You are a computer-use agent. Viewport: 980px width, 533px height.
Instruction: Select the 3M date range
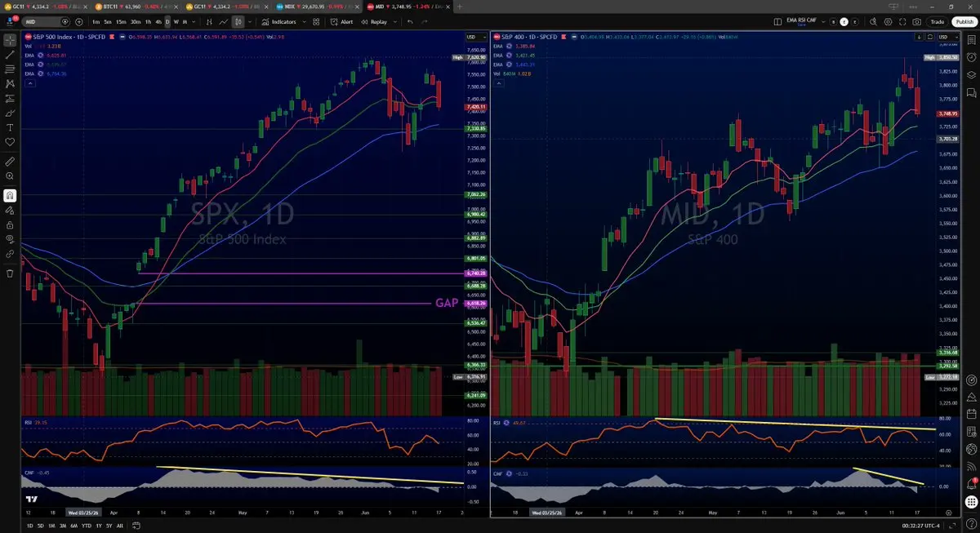(x=63, y=526)
